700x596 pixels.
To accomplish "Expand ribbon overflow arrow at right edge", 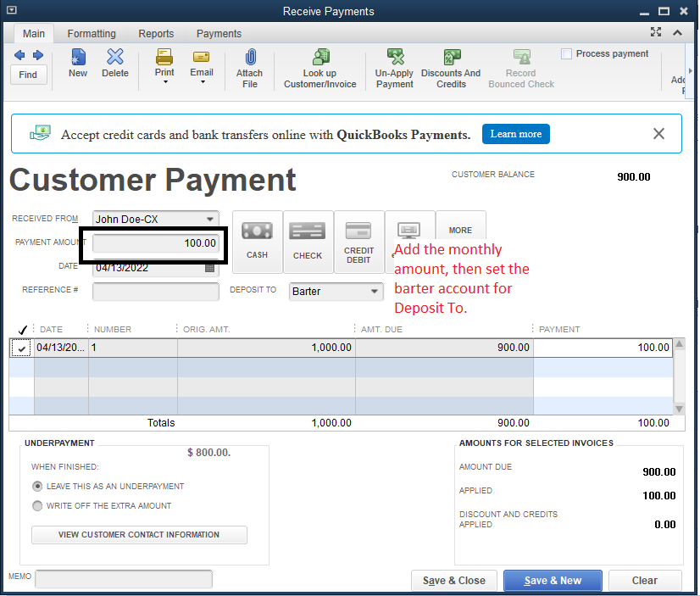I will (x=690, y=70).
